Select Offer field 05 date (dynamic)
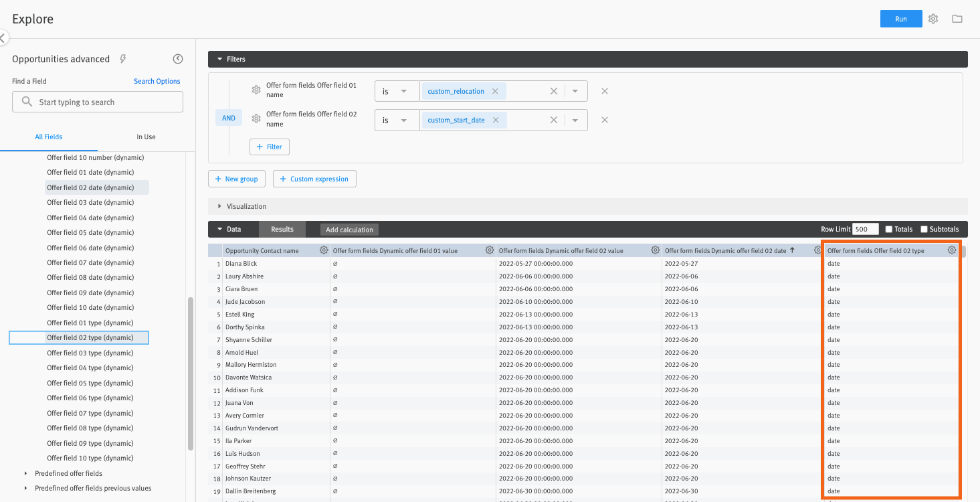This screenshot has width=980, height=502. (90, 232)
